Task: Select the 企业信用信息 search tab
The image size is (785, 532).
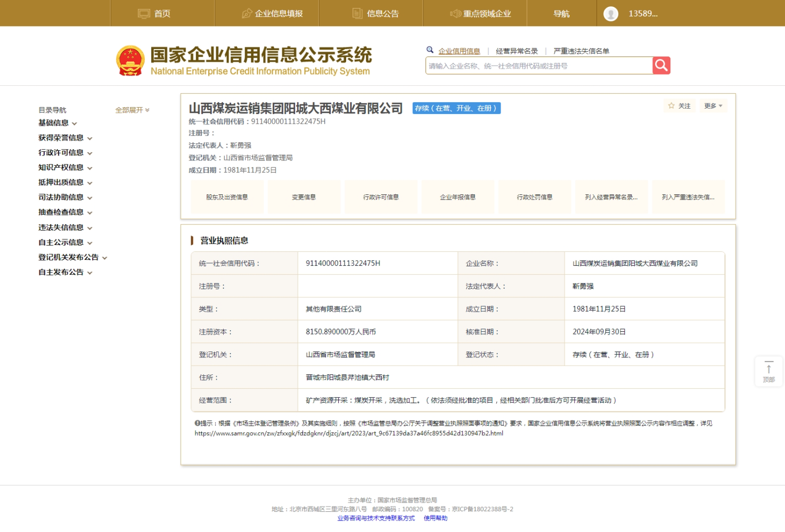Action: click(x=459, y=51)
